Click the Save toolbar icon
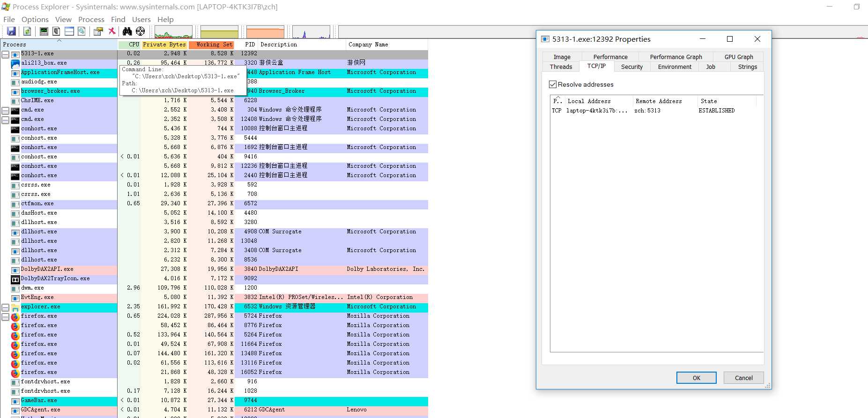Image resolution: width=868 pixels, height=418 pixels. coord(11,31)
